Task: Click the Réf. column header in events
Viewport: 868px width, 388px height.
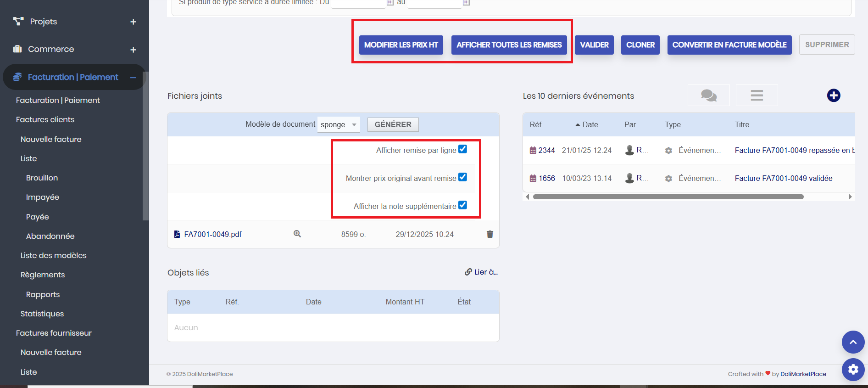Action: pyautogui.click(x=536, y=124)
